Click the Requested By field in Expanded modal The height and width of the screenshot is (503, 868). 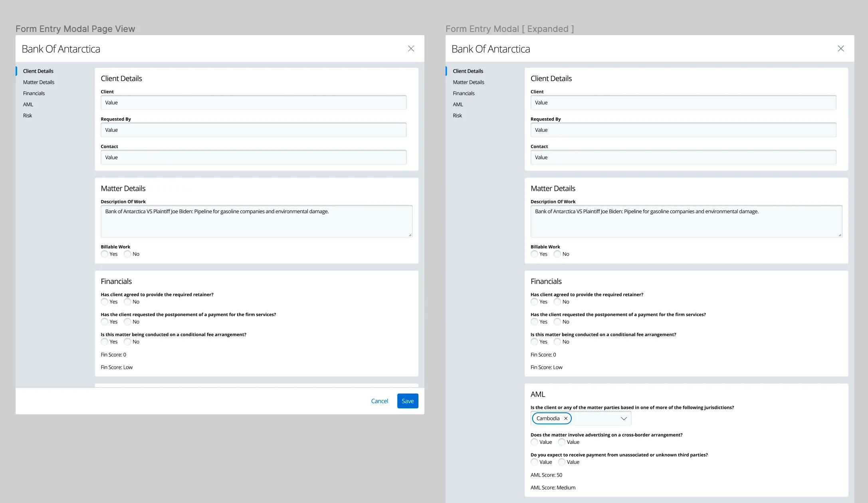(x=683, y=130)
